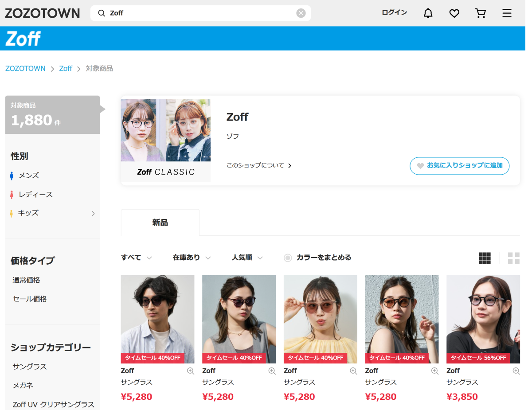Click the red ladies' figure icon
Image resolution: width=532 pixels, height=410 pixels.
pos(12,195)
